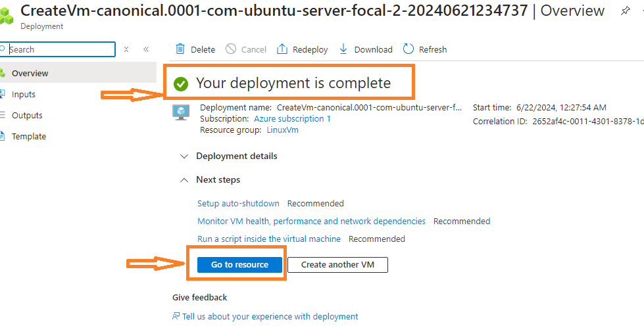Image resolution: width=644 pixels, height=328 pixels.
Task: Clear the search box with X
Action: pyautogui.click(x=126, y=49)
